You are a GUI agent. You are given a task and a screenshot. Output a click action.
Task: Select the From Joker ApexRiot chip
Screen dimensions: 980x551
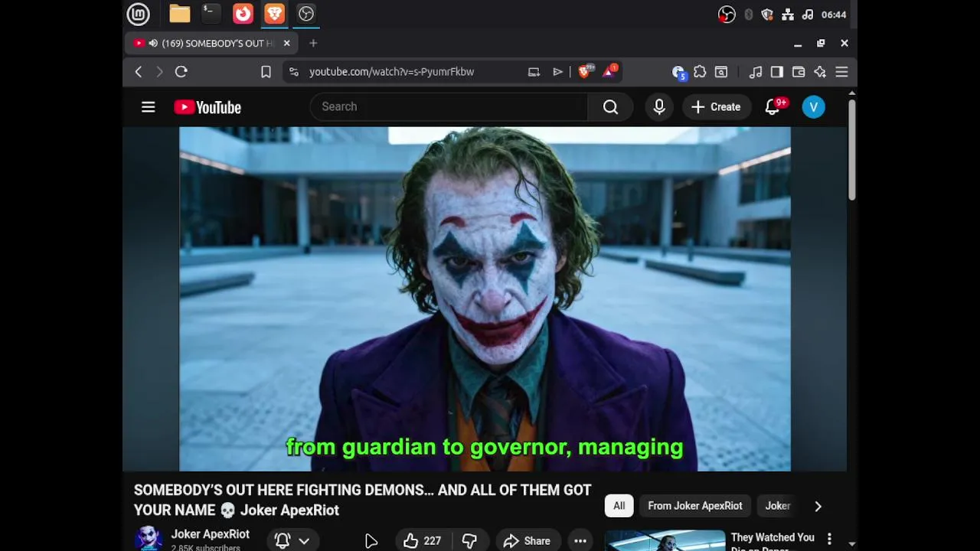[x=695, y=506]
